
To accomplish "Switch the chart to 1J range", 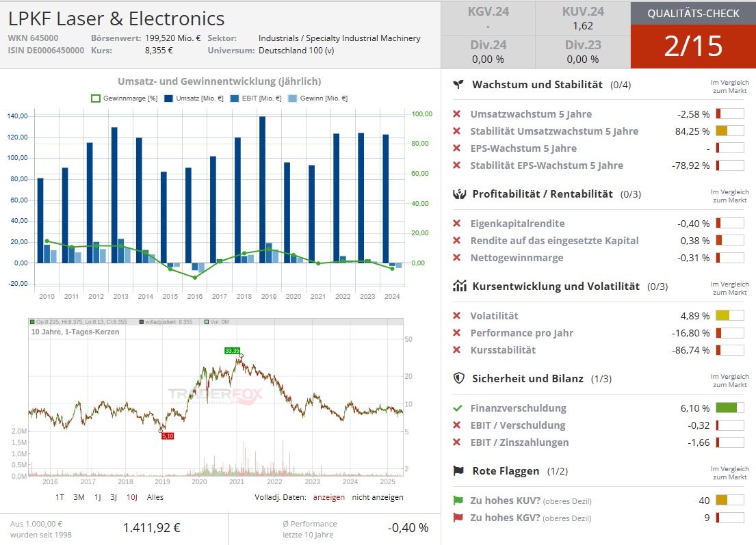I will pos(98,497).
